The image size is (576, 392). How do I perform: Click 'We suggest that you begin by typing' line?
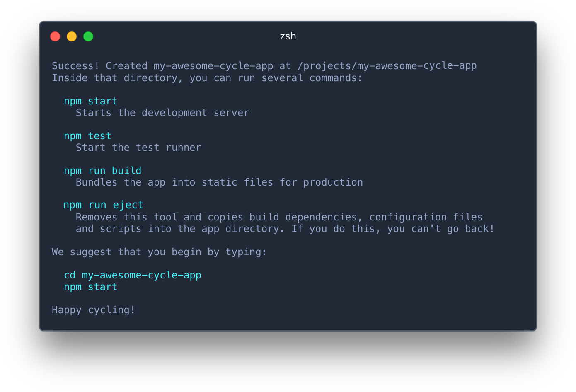pos(159,252)
